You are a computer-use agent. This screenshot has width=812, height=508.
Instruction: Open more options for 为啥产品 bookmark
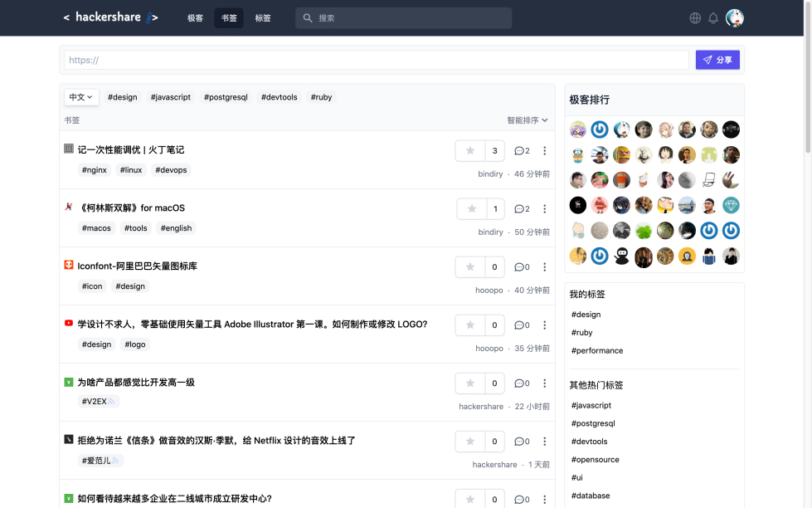544,383
